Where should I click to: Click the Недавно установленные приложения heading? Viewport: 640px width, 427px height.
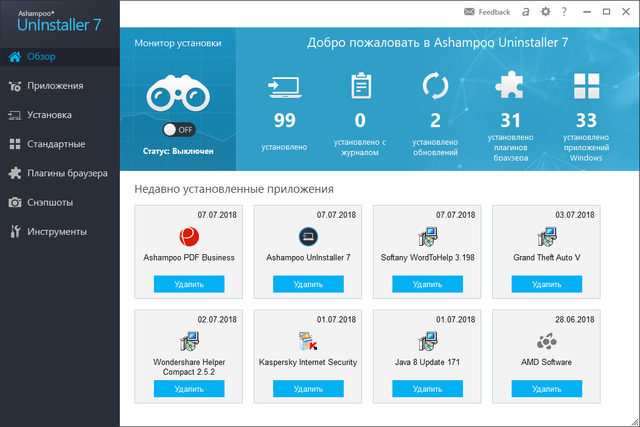pyautogui.click(x=234, y=189)
